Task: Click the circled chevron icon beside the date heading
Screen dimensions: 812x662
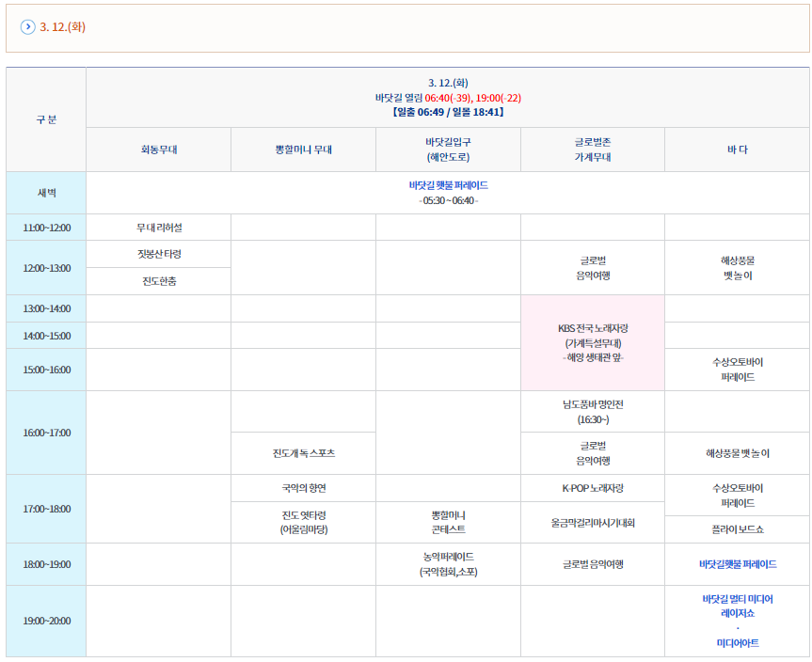Action: [27, 27]
